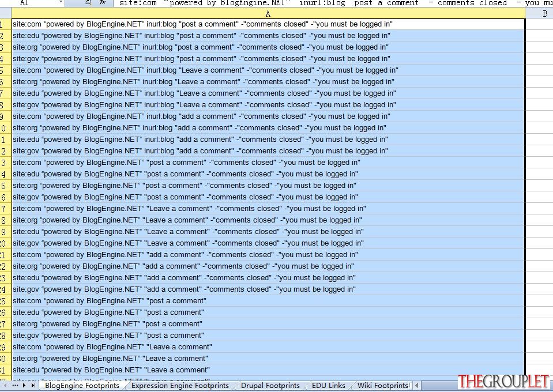Image resolution: width=553 pixels, height=392 pixels.
Task: Click the magnifier icon beside fx
Action: click(88, 2)
